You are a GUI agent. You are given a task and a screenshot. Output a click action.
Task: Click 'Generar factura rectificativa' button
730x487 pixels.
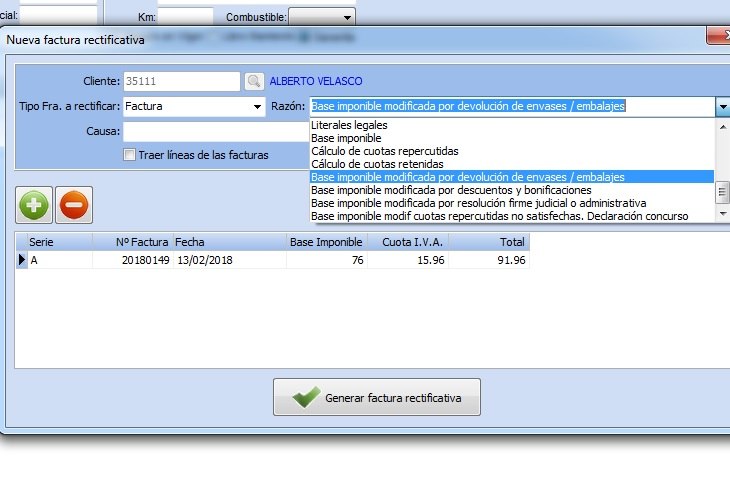pyautogui.click(x=377, y=397)
